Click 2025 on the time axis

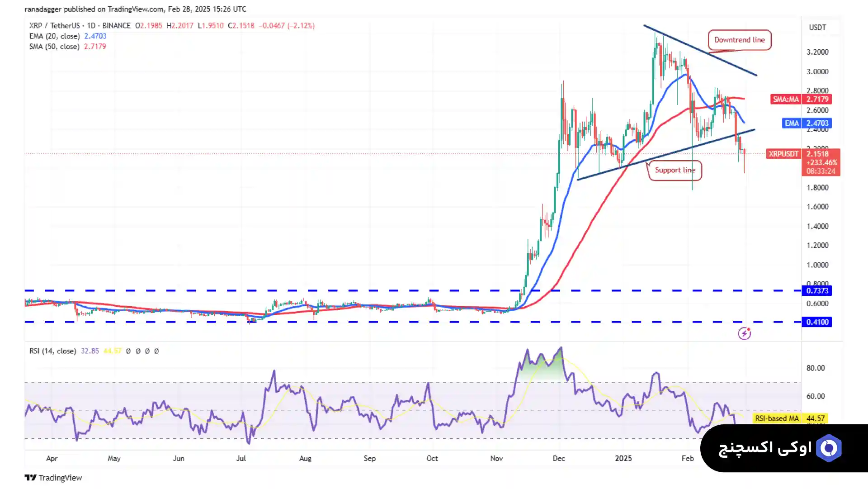pos(623,459)
